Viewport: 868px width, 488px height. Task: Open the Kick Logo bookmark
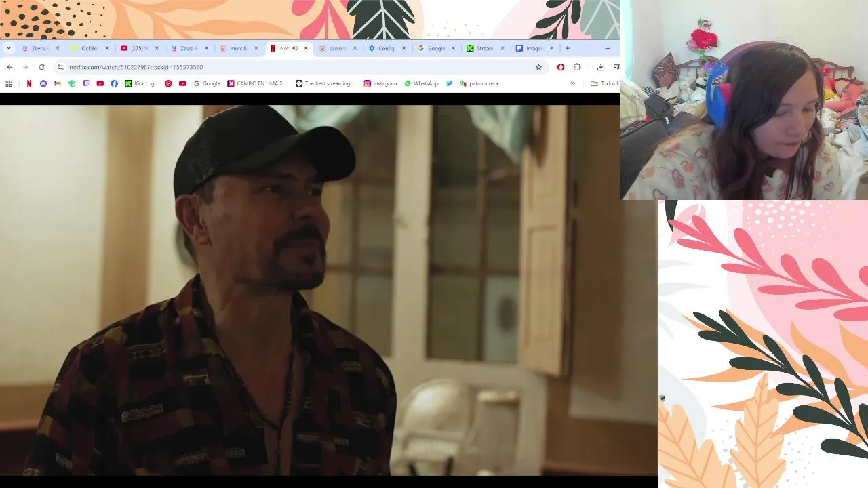(141, 83)
